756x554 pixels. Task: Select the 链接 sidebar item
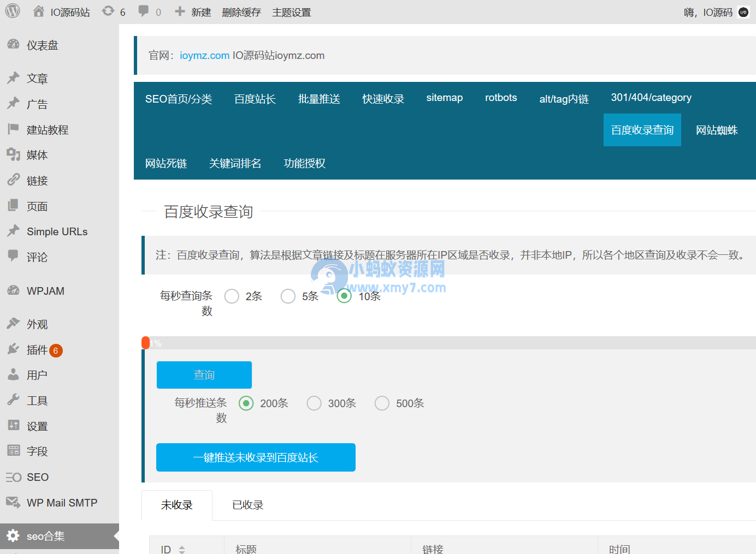click(x=36, y=180)
